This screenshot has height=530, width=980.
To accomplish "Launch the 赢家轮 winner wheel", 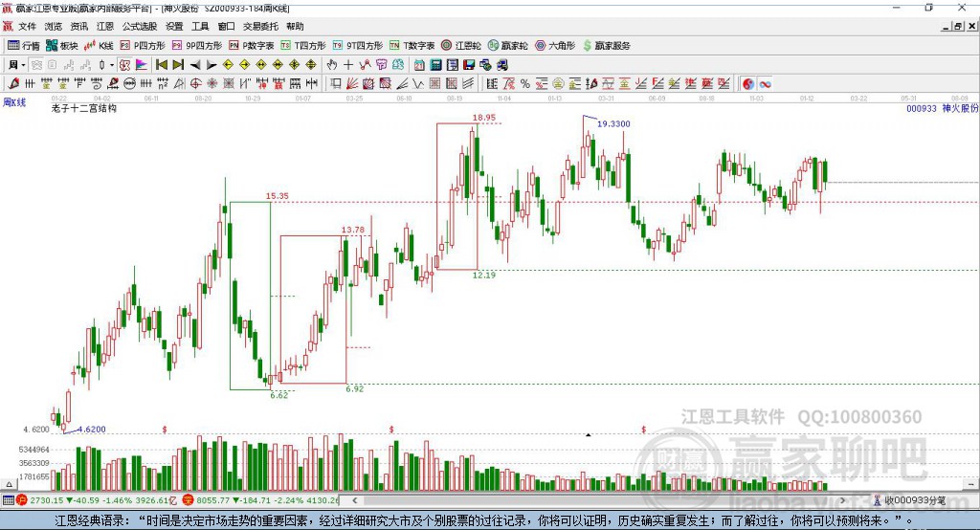I will click(508, 46).
